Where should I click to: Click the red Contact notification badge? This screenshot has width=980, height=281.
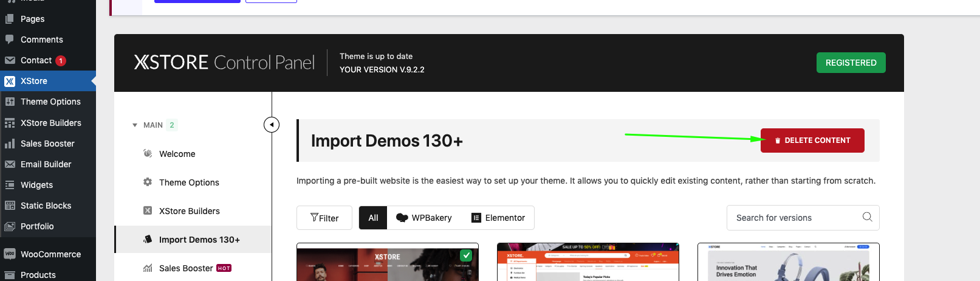pyautogui.click(x=61, y=60)
